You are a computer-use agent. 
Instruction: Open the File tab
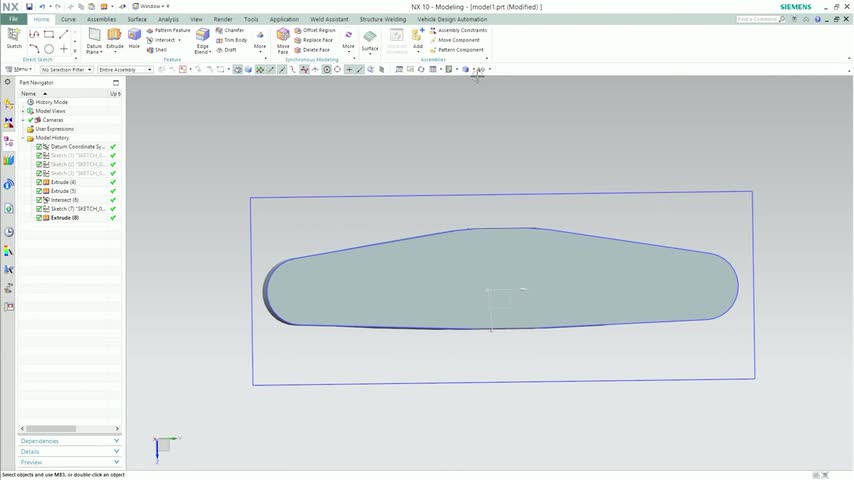click(x=13, y=19)
